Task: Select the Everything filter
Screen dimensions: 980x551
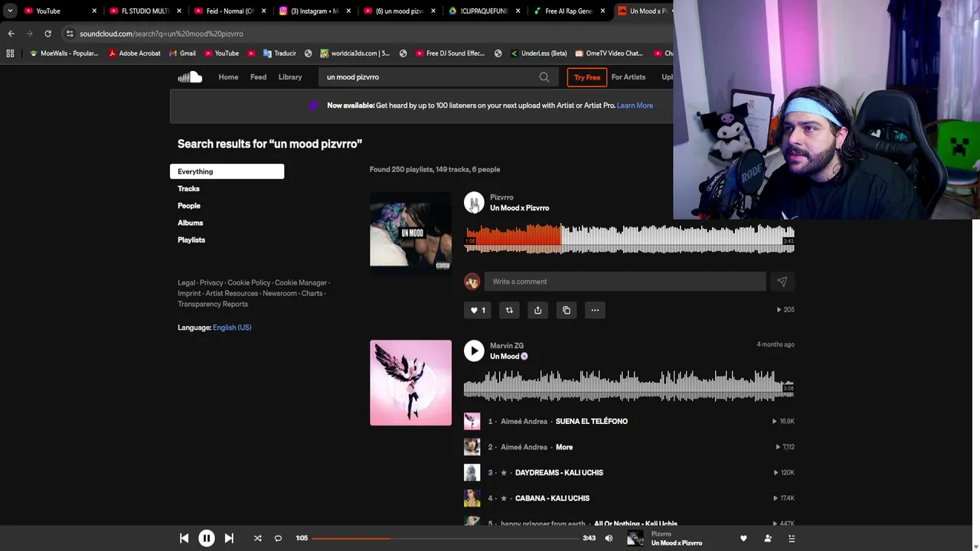Action: pos(227,171)
